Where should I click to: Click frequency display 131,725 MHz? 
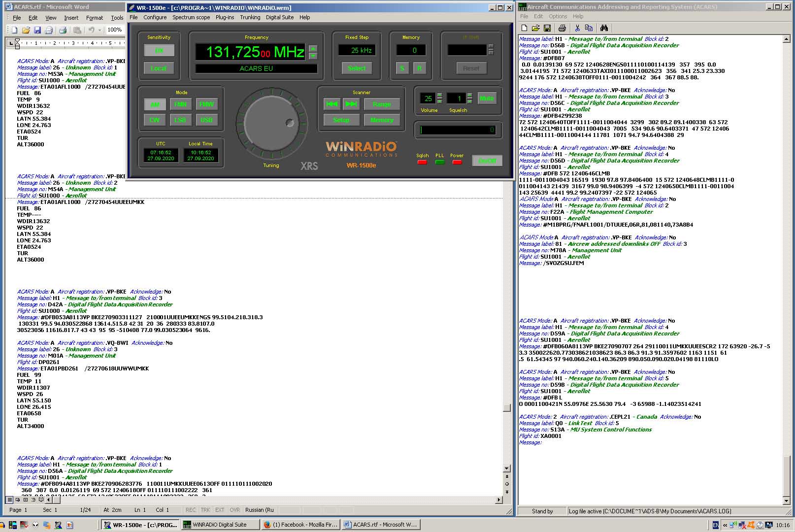pyautogui.click(x=250, y=52)
